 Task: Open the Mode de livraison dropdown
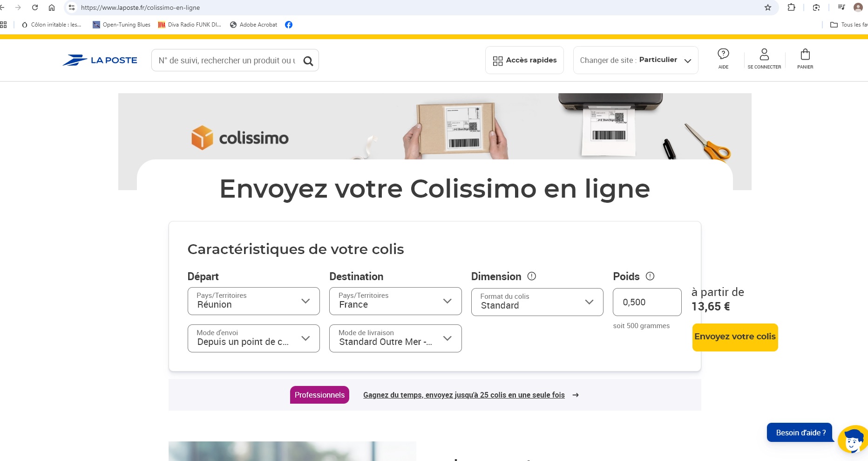(395, 338)
